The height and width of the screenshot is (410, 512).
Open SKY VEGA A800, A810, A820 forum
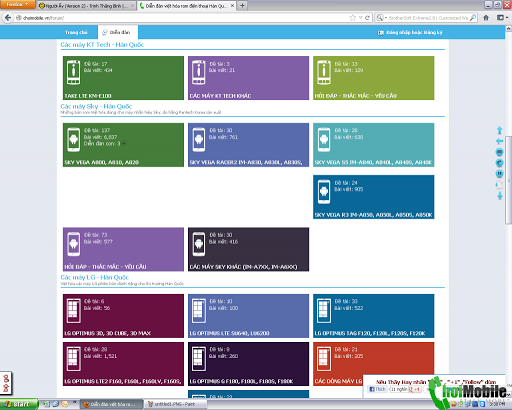[123, 145]
